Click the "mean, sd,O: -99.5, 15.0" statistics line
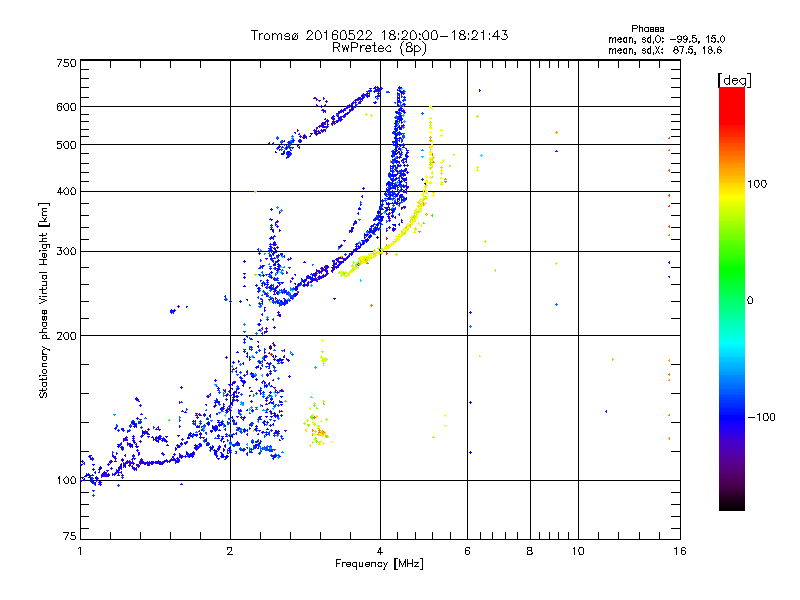800x600 pixels. click(x=666, y=39)
